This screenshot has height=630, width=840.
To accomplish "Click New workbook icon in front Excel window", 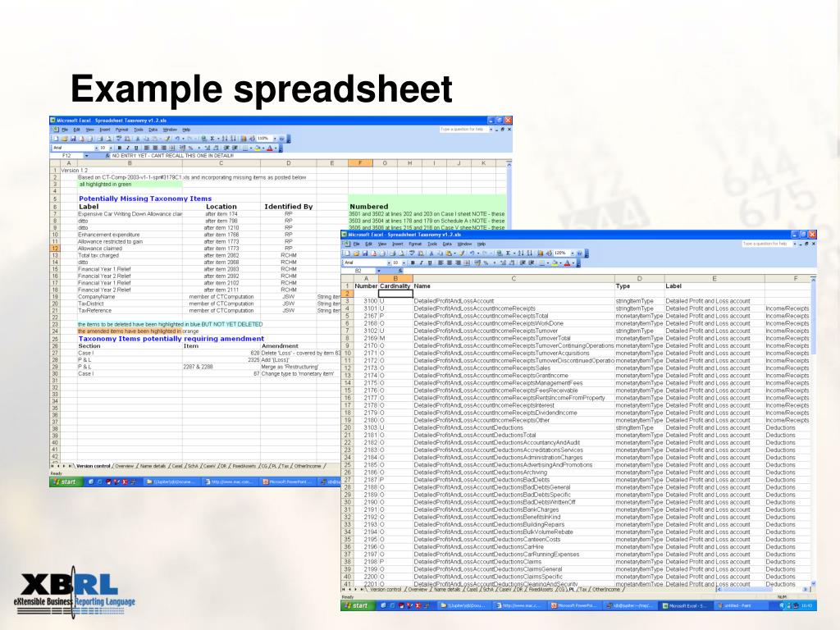I will [347, 253].
